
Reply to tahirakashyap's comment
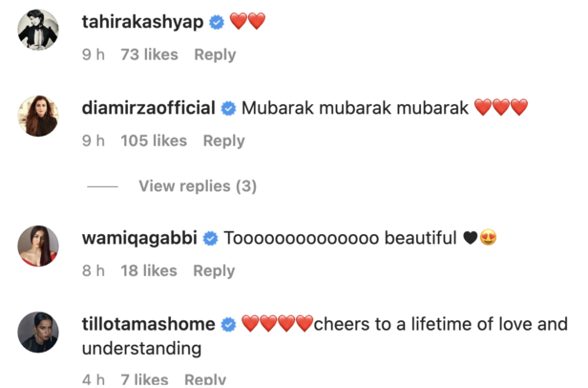tap(215, 54)
